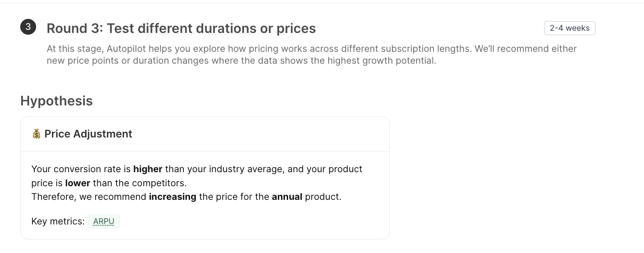Click the bold word "increasing"
This screenshot has width=644, height=253.
(x=172, y=197)
